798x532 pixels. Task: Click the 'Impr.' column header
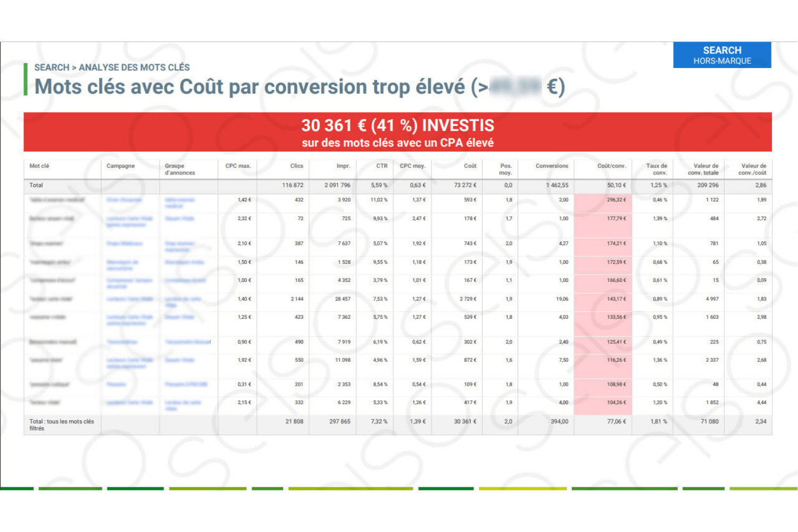point(343,166)
